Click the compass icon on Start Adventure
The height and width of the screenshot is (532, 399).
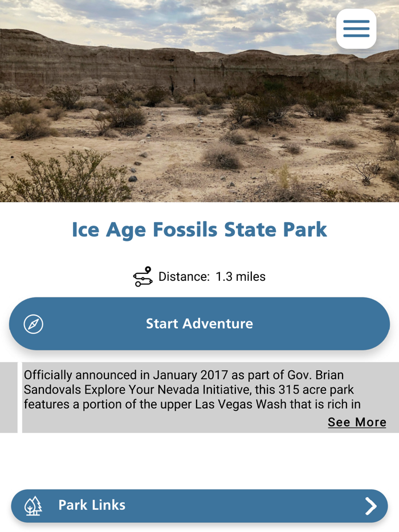33,324
